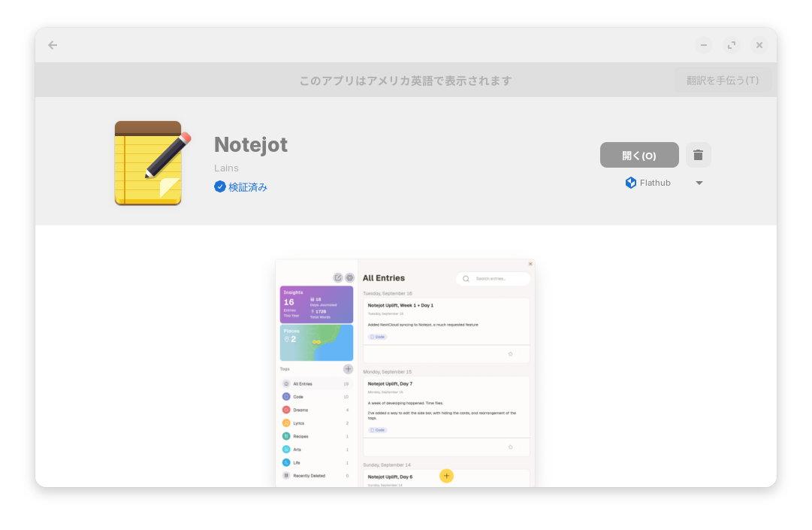
Task: Click the help translate button
Action: [x=723, y=80]
